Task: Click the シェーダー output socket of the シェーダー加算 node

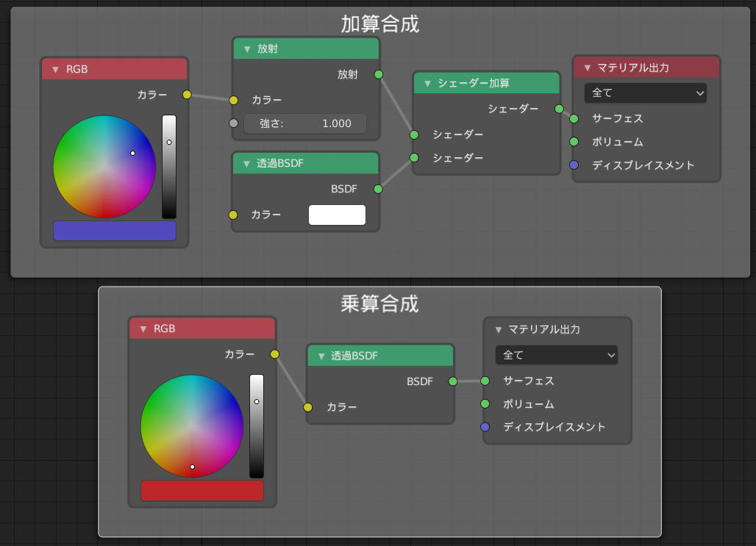Action: coord(559,109)
